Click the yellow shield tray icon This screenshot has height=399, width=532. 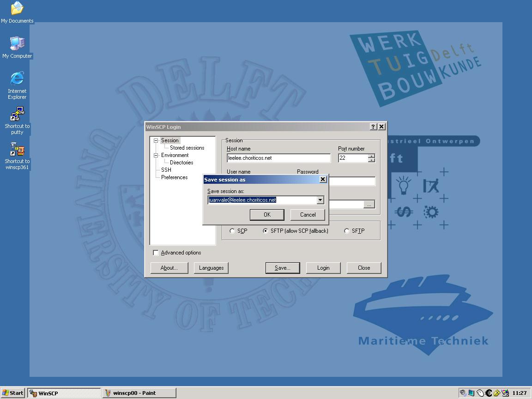click(497, 393)
